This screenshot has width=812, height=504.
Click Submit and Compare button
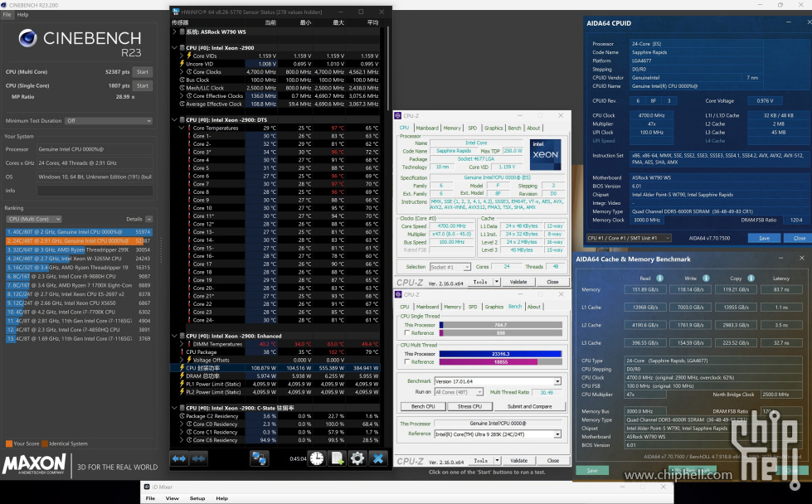(530, 406)
